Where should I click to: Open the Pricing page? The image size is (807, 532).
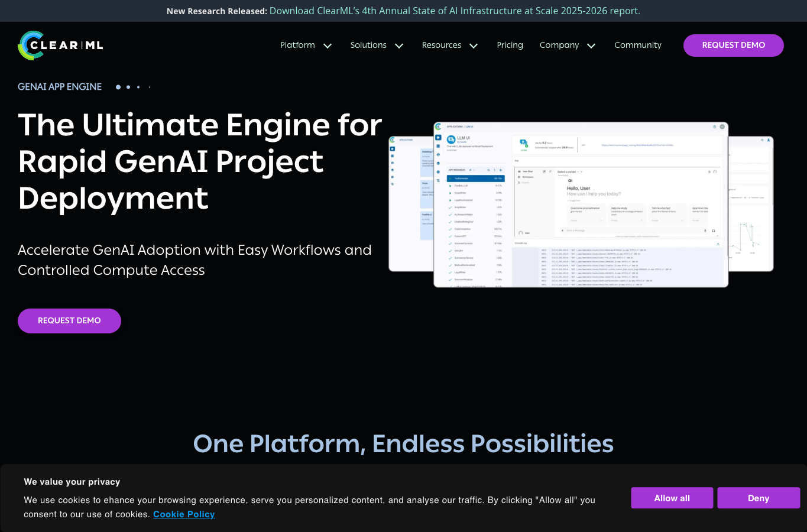click(x=510, y=45)
